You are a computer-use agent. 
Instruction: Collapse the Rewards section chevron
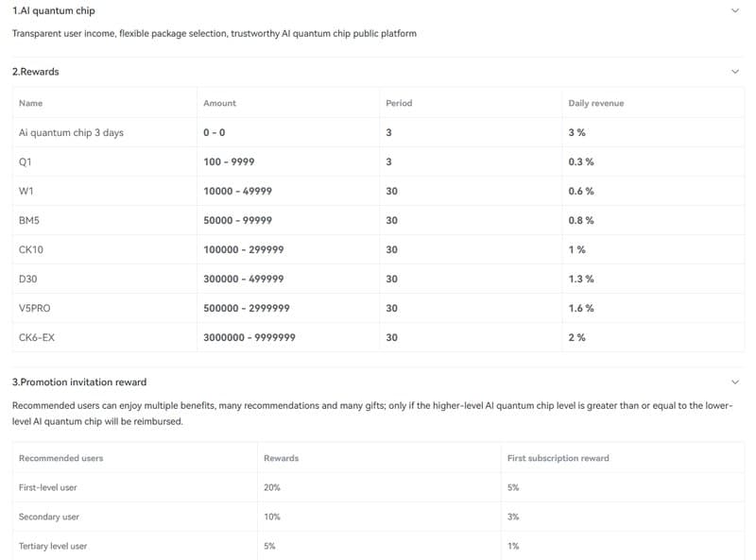coord(735,72)
